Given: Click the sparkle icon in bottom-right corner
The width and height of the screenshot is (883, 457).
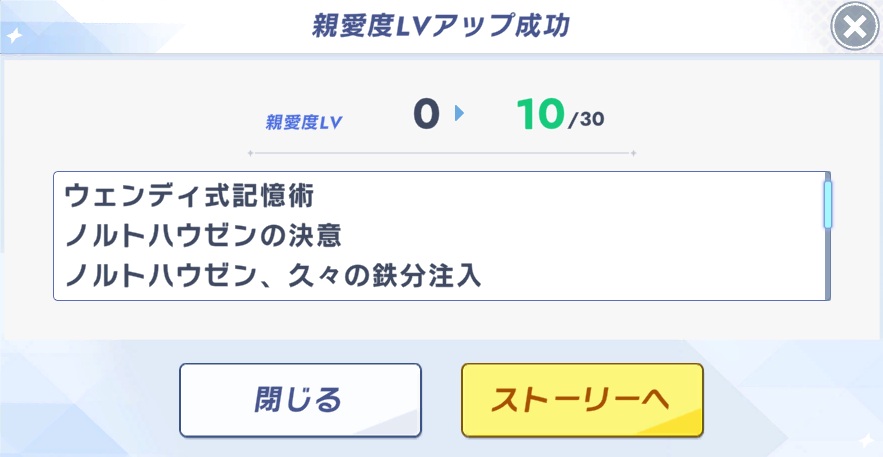Looking at the screenshot, I should click(x=865, y=440).
